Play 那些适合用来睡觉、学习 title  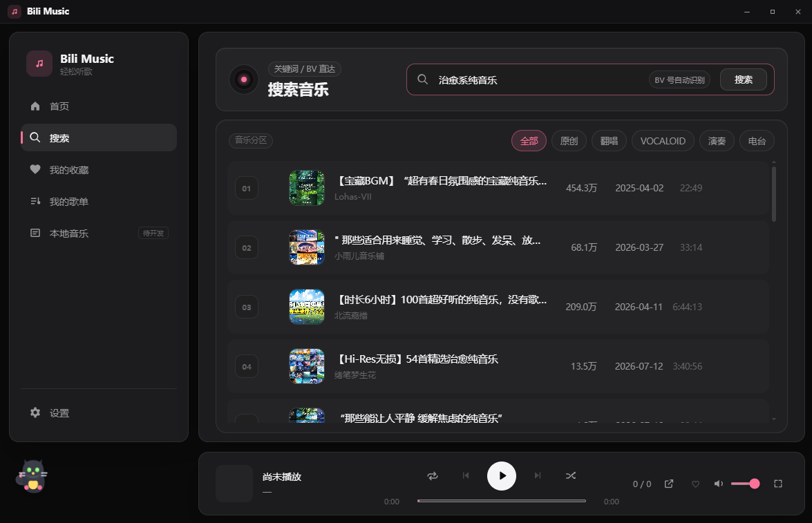click(437, 240)
